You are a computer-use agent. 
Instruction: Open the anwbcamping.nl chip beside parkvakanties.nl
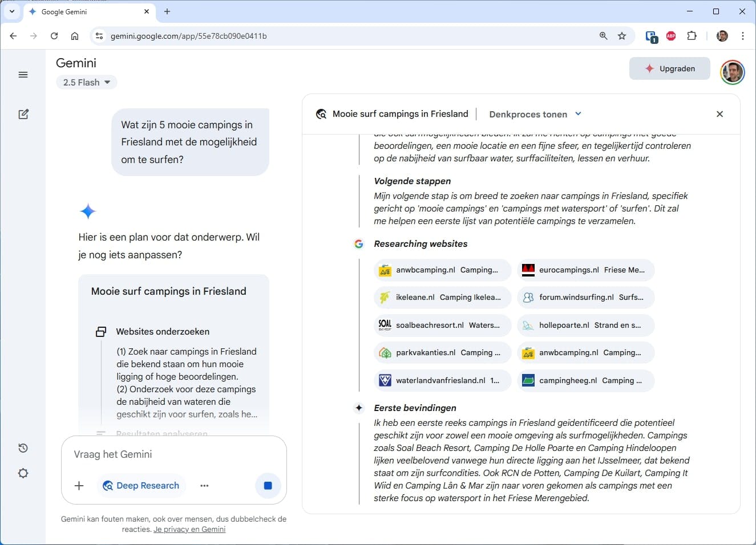[585, 353]
